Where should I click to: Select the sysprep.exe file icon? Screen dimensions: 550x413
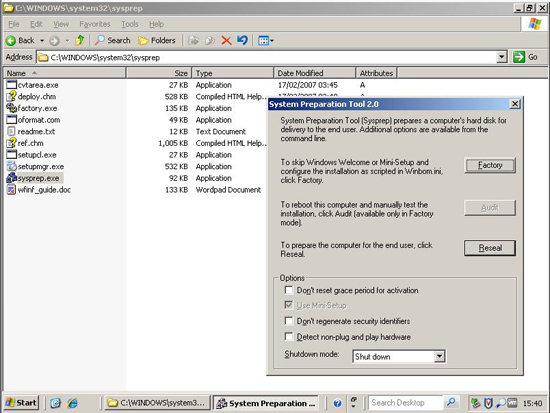click(12, 178)
